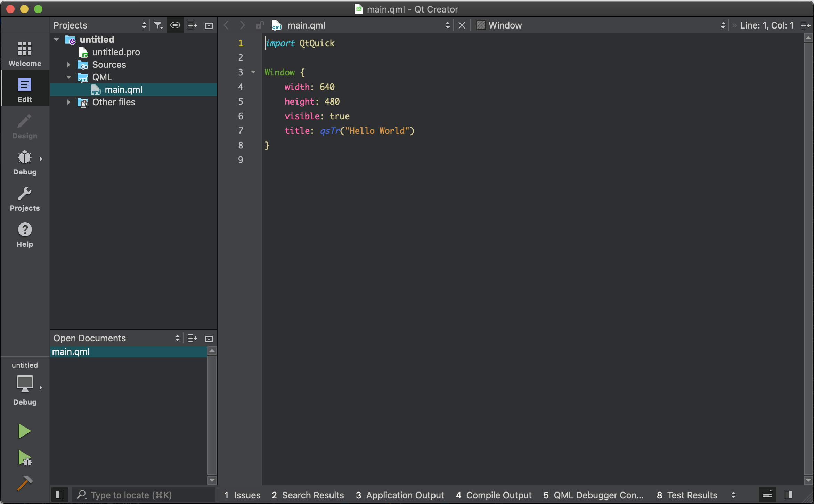814x504 pixels.
Task: Close the Open Documents panel
Action: click(x=209, y=339)
